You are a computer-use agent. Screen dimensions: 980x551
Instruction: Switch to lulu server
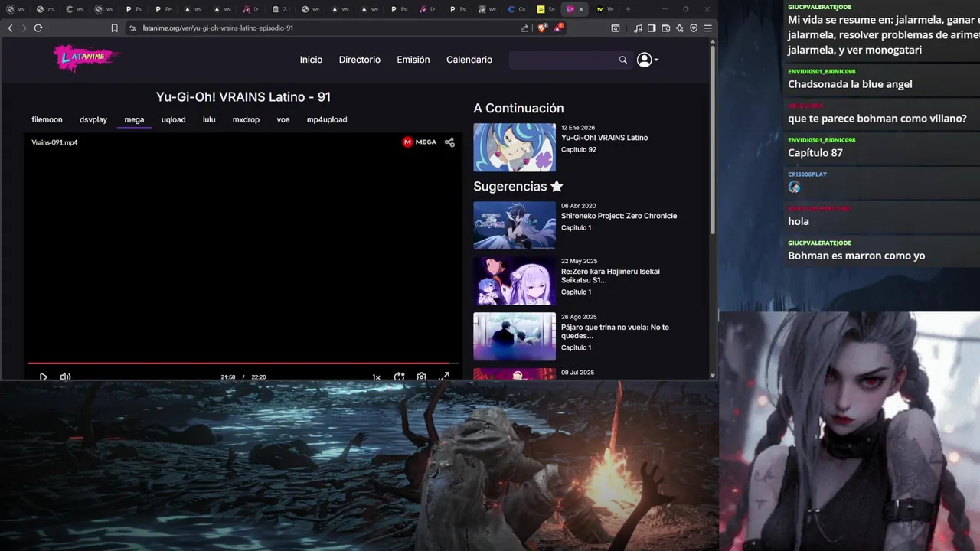click(x=209, y=119)
